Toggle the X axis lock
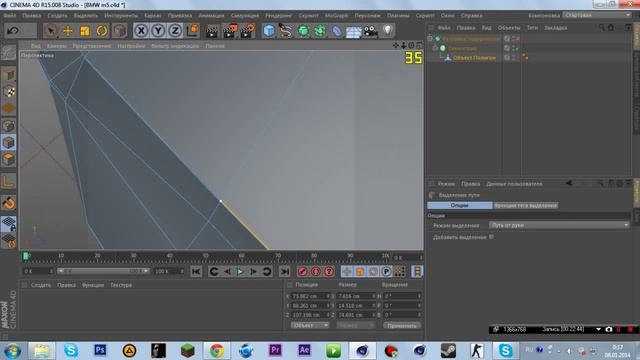The width and height of the screenshot is (640, 360). point(141,31)
